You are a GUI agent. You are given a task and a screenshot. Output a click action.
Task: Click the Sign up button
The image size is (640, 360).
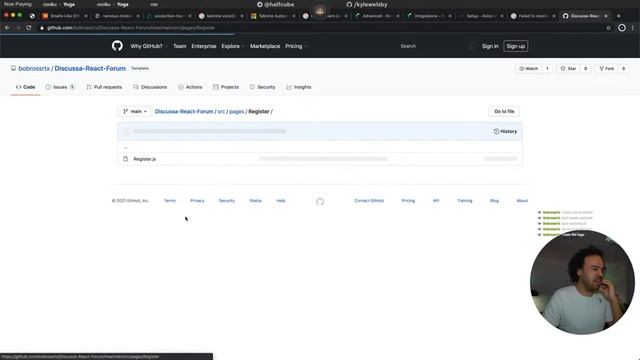[x=516, y=46]
